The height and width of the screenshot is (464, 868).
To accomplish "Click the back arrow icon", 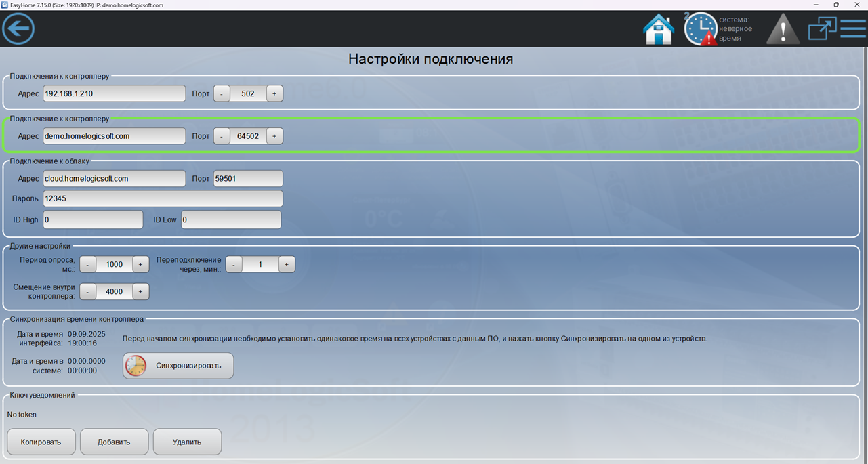I will click(x=18, y=28).
